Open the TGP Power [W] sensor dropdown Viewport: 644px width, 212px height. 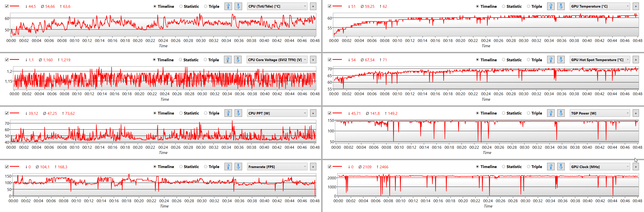(x=600, y=113)
